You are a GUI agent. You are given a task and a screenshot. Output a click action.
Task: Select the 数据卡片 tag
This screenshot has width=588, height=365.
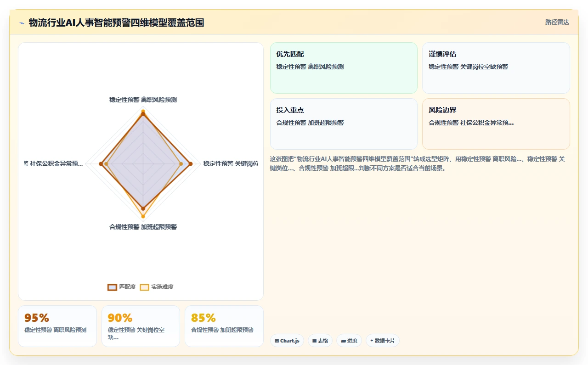383,341
